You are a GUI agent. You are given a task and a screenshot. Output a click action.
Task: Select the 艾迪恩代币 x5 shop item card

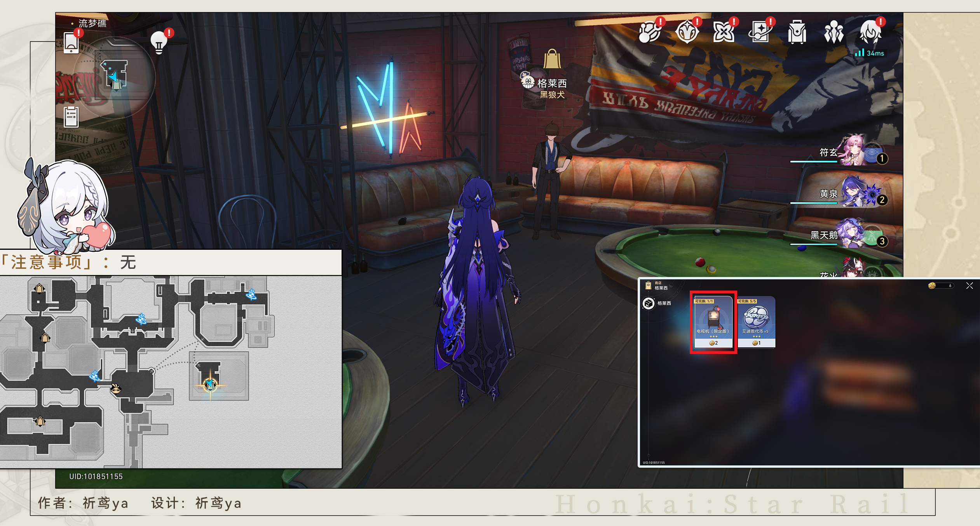pyautogui.click(x=756, y=322)
